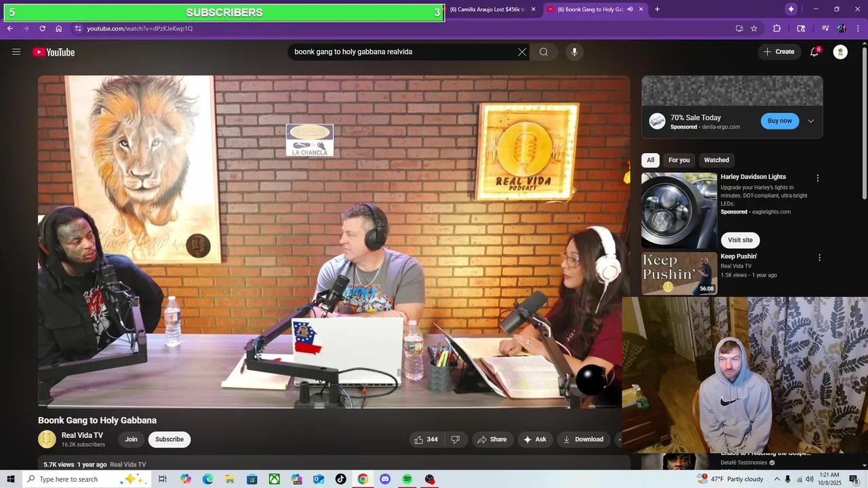This screenshot has width=868, height=488.
Task: Open more options for Harley Davidson ad
Action: pos(817,178)
